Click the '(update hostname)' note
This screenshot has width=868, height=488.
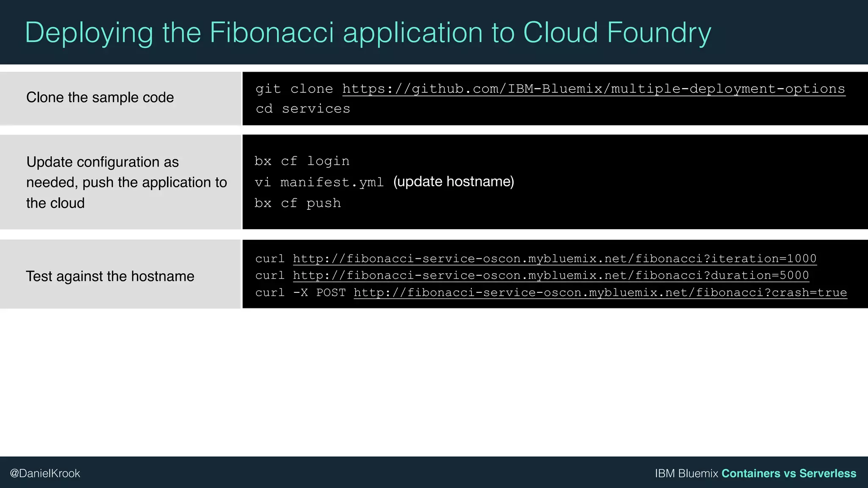click(x=453, y=182)
